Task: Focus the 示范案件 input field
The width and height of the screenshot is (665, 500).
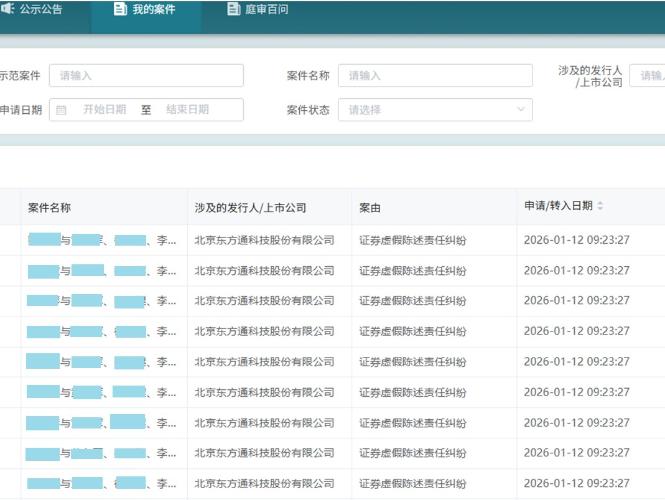Action: [146, 75]
